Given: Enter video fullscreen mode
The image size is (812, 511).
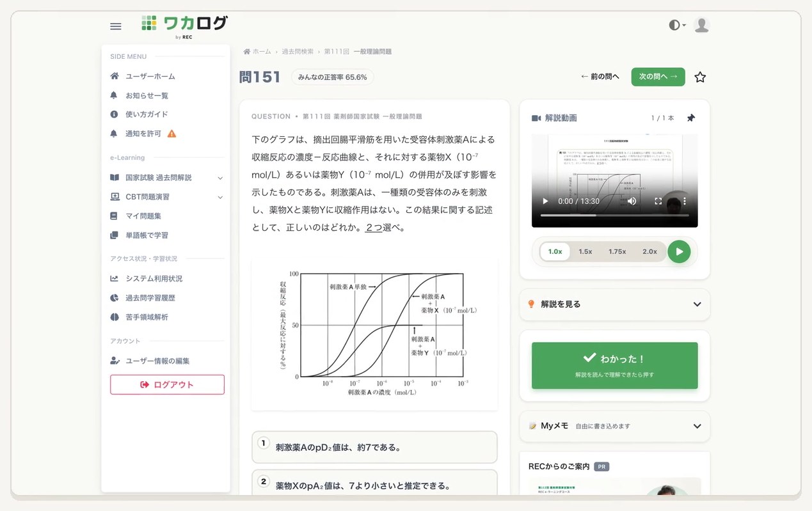Looking at the screenshot, I should 658,201.
